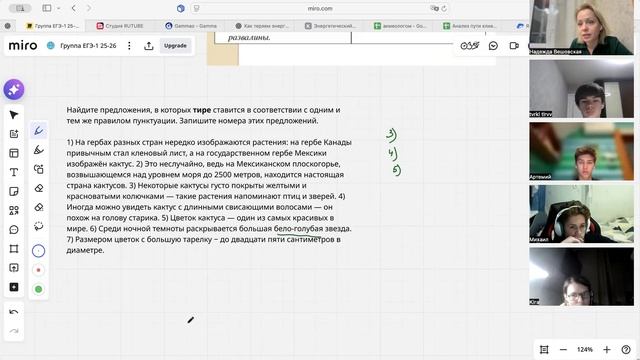The height and width of the screenshot is (360, 640).
Task: Click the Upgrade button
Action: 175,46
